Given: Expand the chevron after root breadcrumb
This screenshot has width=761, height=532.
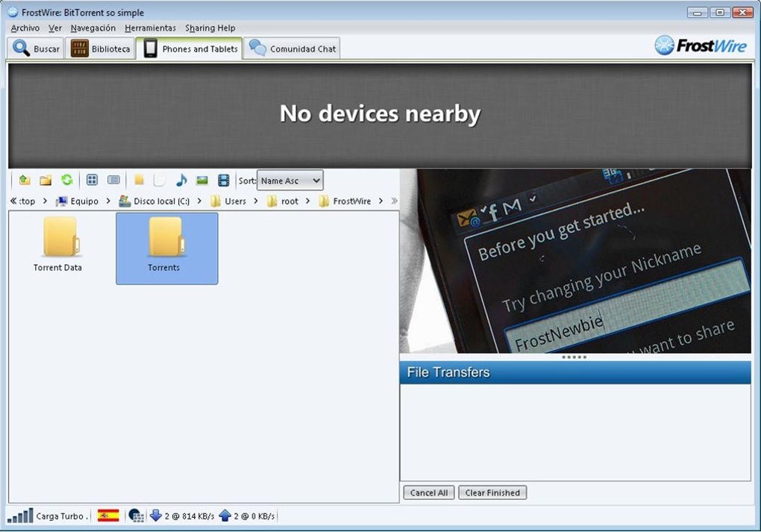Looking at the screenshot, I should 307,201.
